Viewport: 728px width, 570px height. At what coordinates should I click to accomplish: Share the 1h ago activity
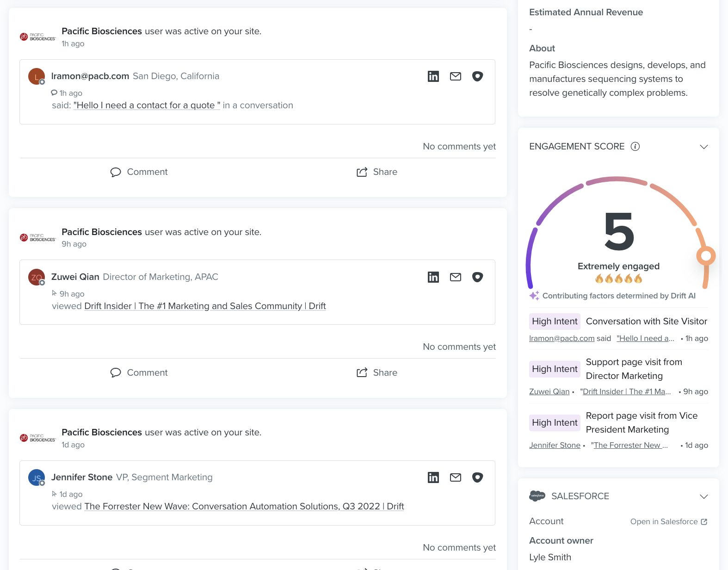[x=377, y=172]
